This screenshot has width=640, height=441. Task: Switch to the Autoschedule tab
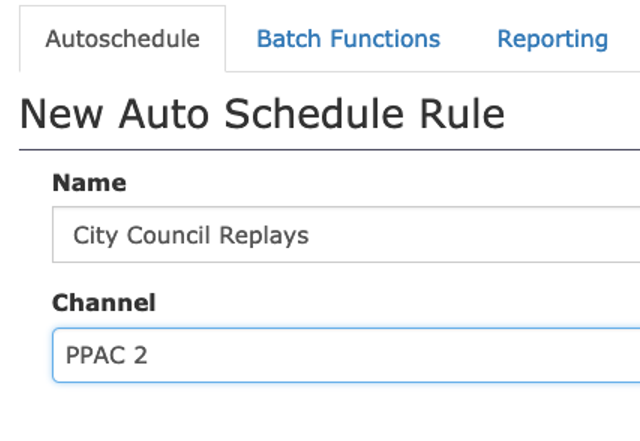pyautogui.click(x=122, y=39)
